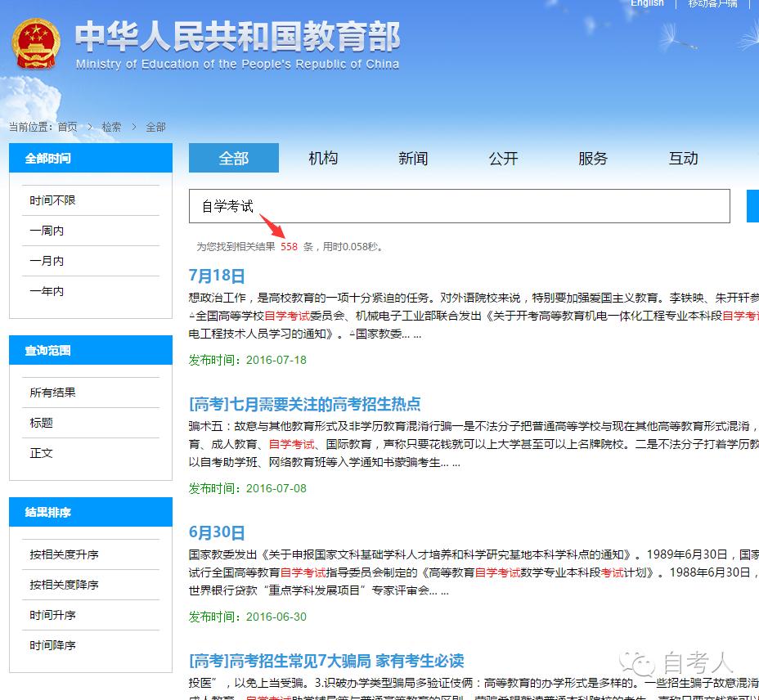Enable the 标题 search scope filter
Viewport: 759px width, 700px height.
tap(39, 422)
